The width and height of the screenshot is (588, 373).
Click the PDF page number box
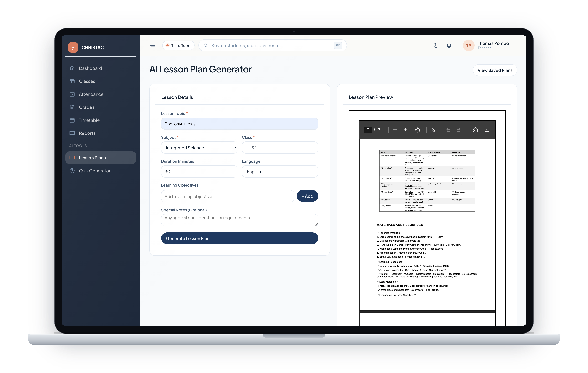pos(368,130)
